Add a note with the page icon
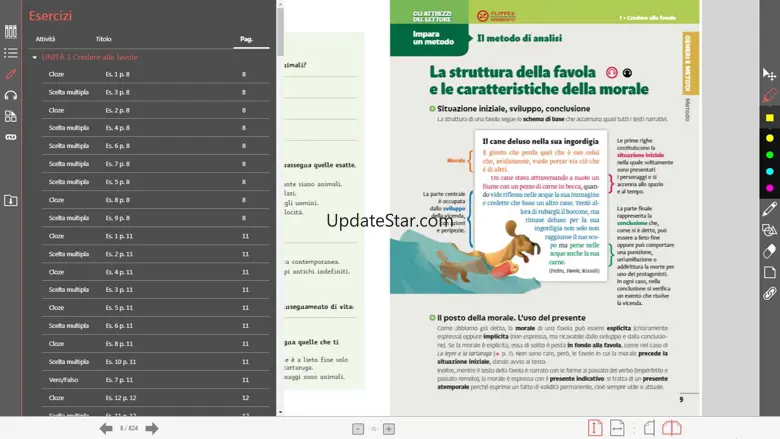This screenshot has height=439, width=780. (769, 272)
